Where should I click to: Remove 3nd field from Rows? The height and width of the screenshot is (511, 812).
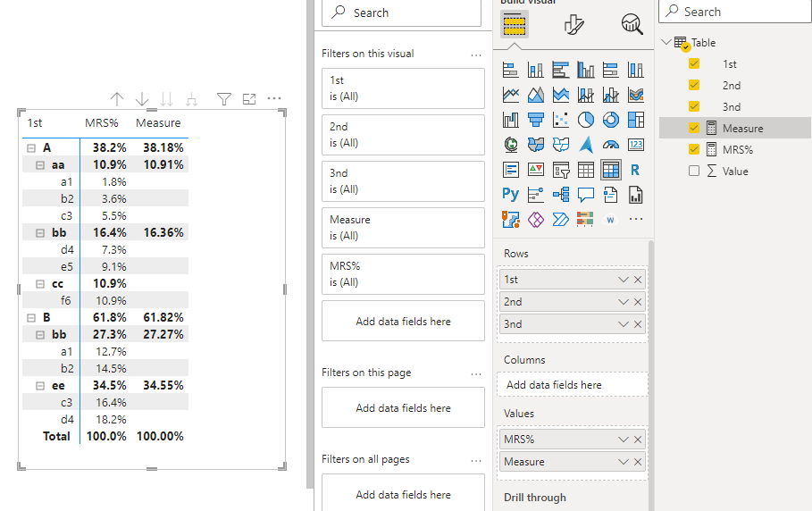coord(638,324)
